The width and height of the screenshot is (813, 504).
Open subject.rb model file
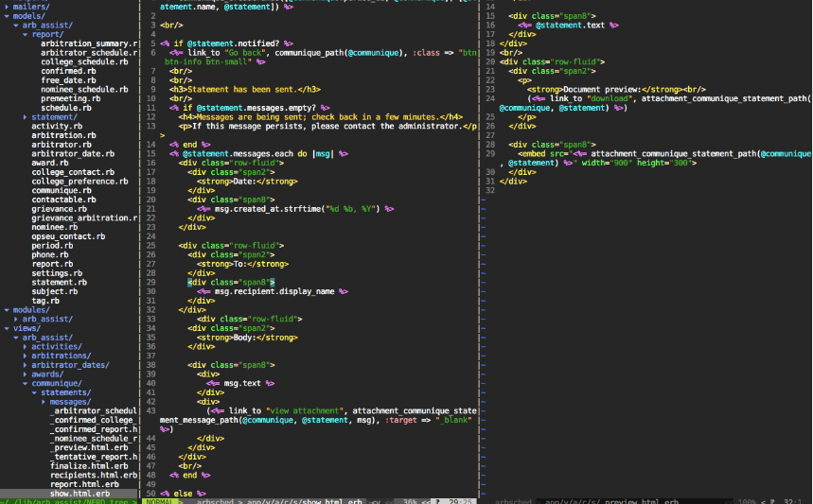tap(55, 291)
